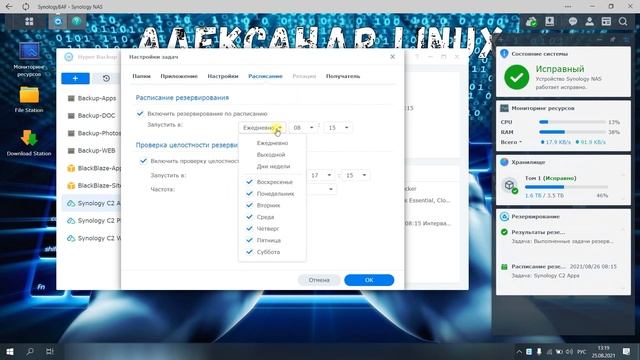Click the Hyper Backup icon in DSM taskbar

(58, 22)
